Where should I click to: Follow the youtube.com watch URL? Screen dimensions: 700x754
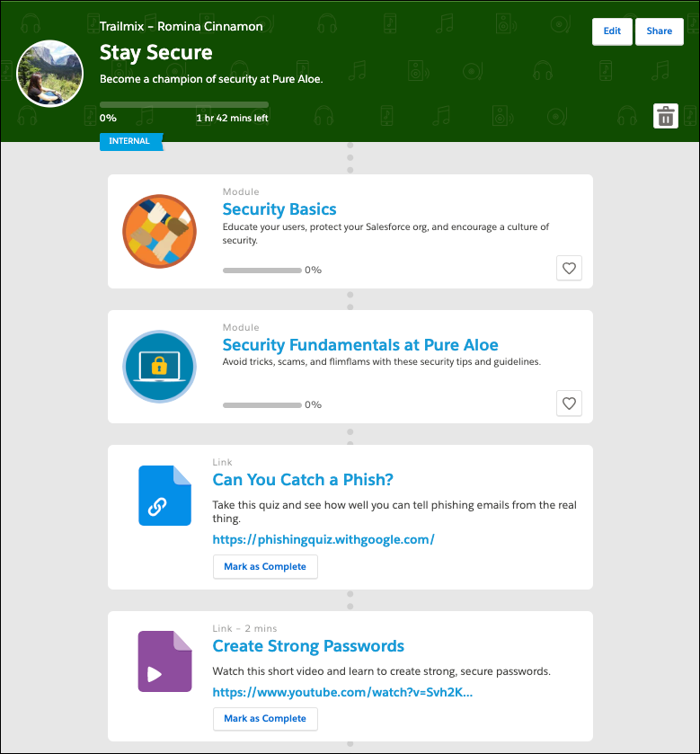coord(342,692)
